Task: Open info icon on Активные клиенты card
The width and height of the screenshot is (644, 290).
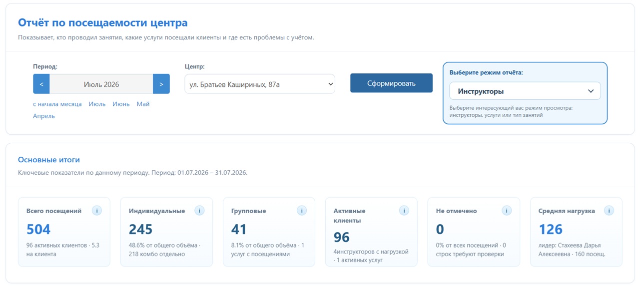Action: (x=404, y=211)
